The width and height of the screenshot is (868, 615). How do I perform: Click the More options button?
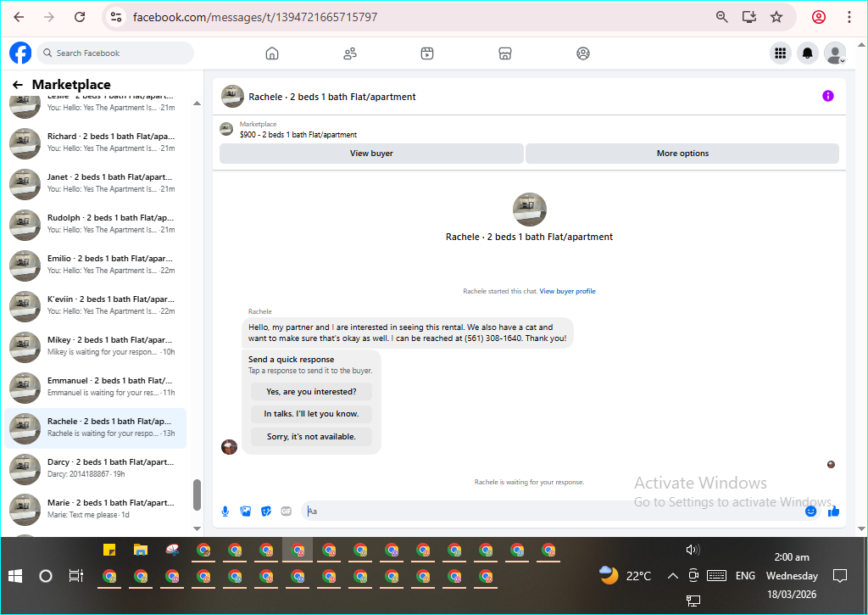(x=682, y=154)
